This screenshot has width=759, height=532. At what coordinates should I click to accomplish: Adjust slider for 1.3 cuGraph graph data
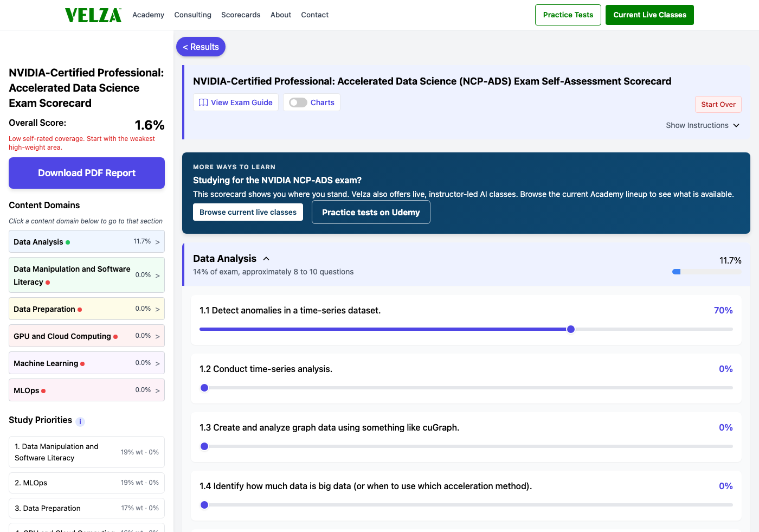[x=466, y=446]
